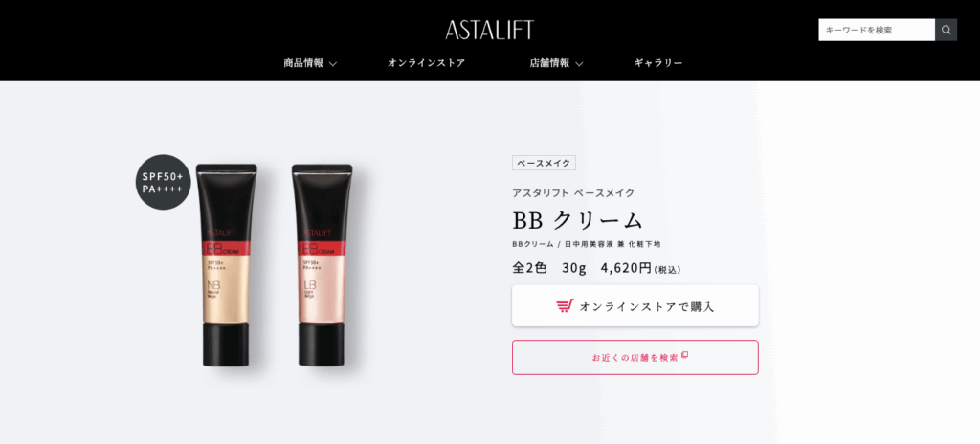Click the アスタリフト ベースメイク series label
The image size is (980, 444).
click(x=573, y=192)
